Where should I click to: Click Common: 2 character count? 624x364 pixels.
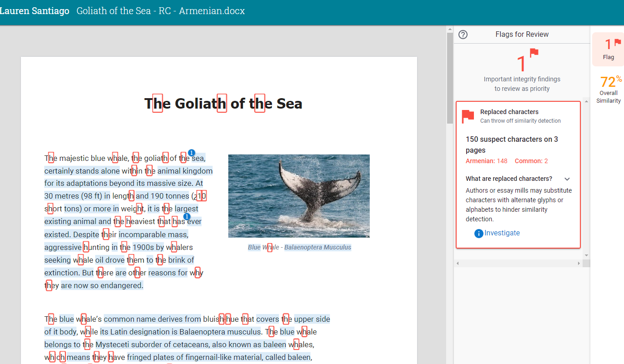tap(531, 161)
